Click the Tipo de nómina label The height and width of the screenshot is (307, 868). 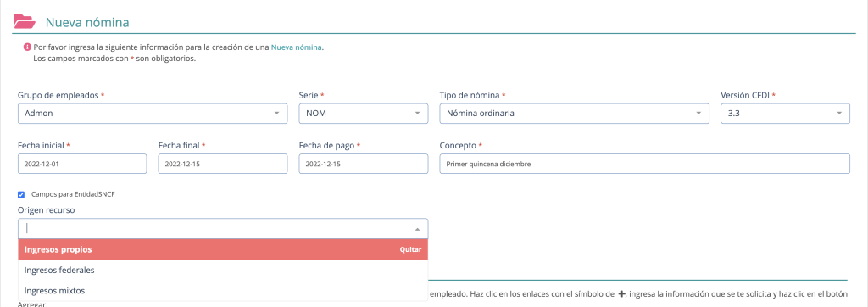point(470,95)
